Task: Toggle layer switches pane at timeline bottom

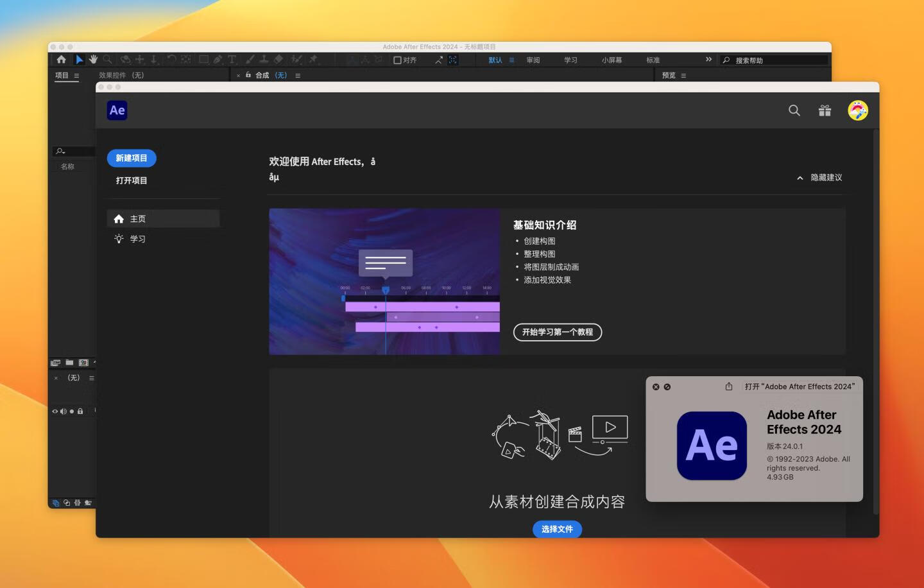Action: tap(55, 503)
